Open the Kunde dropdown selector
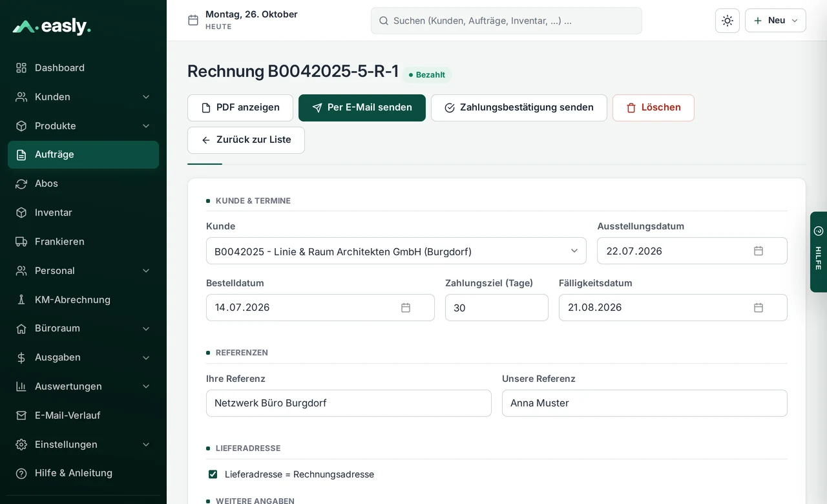 tap(396, 251)
